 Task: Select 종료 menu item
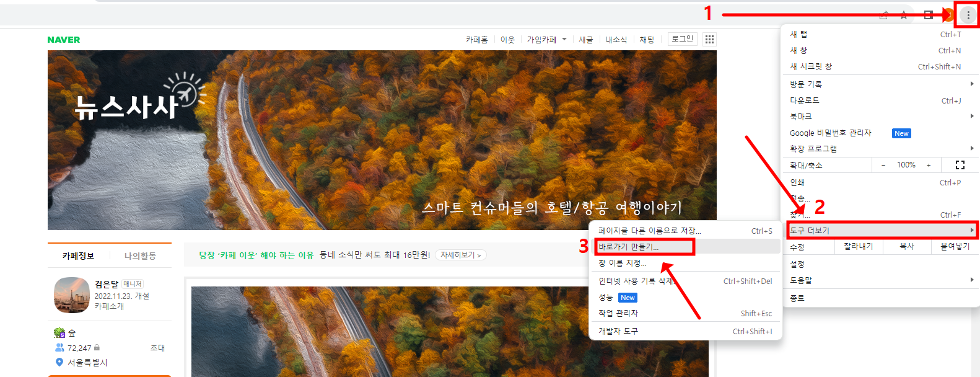pyautogui.click(x=880, y=298)
